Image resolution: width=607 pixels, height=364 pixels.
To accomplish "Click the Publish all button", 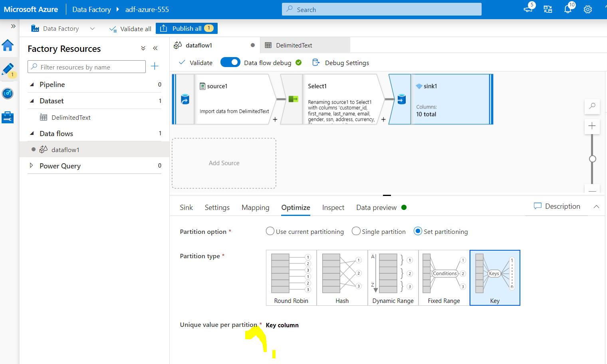I will pos(186,28).
